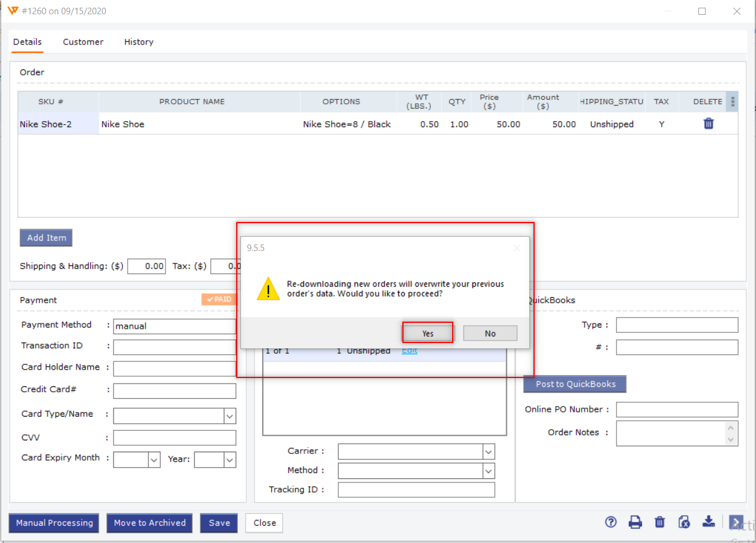
Task: Click the Edit link in the shipment row
Action: tap(409, 351)
